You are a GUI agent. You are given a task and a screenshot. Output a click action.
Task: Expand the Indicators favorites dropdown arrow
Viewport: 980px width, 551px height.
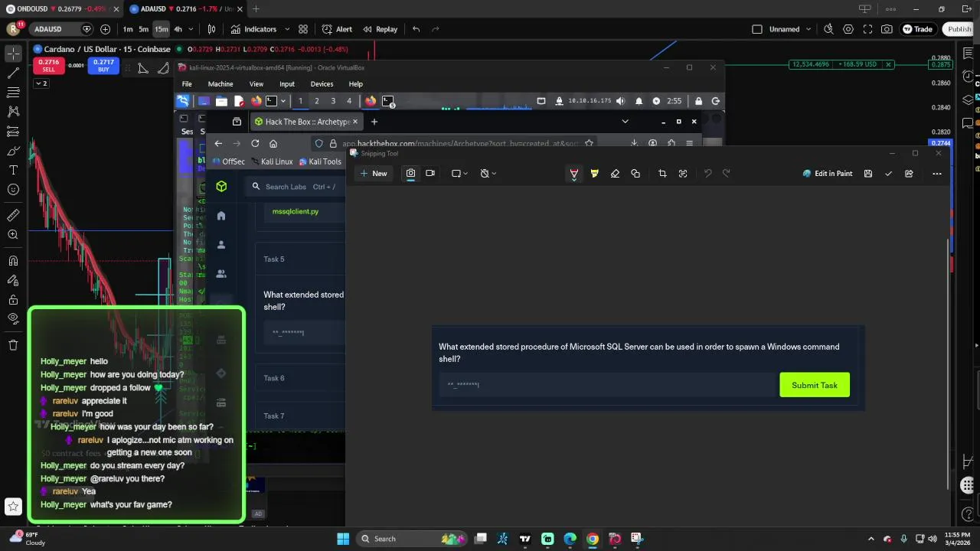pos(287,29)
